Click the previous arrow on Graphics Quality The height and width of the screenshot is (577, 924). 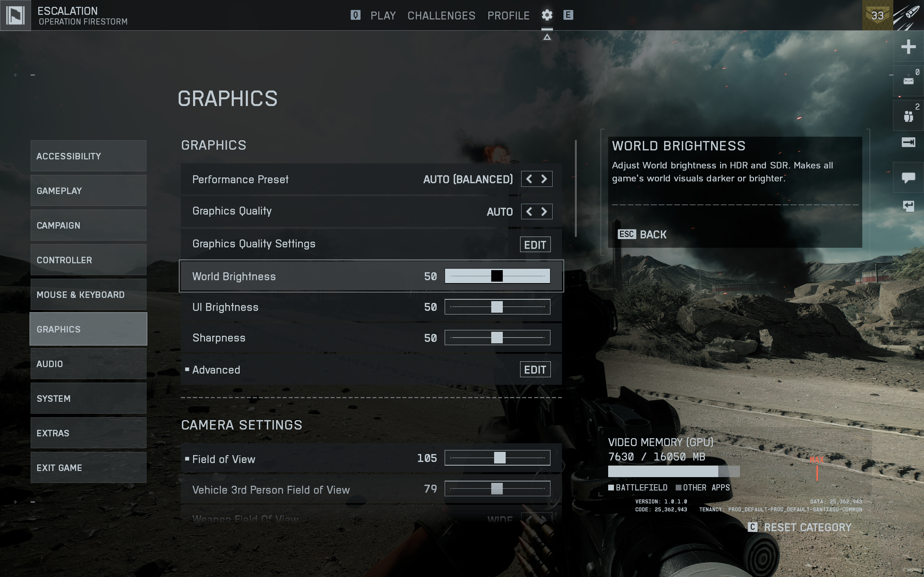pyautogui.click(x=529, y=211)
